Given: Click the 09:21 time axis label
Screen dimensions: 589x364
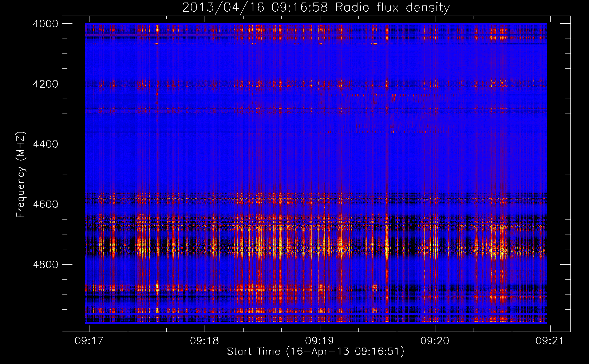Looking at the screenshot, I should (550, 341).
